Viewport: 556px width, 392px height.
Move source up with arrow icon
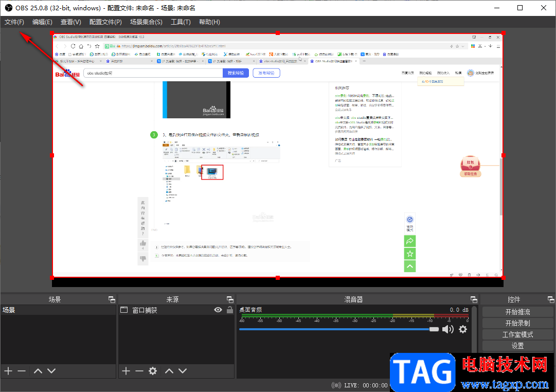click(x=169, y=371)
